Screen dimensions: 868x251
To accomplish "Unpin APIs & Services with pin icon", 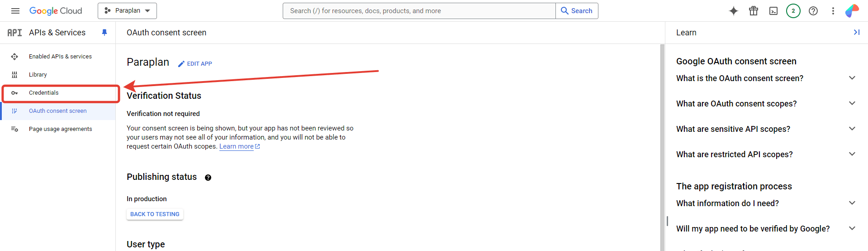I will (104, 33).
